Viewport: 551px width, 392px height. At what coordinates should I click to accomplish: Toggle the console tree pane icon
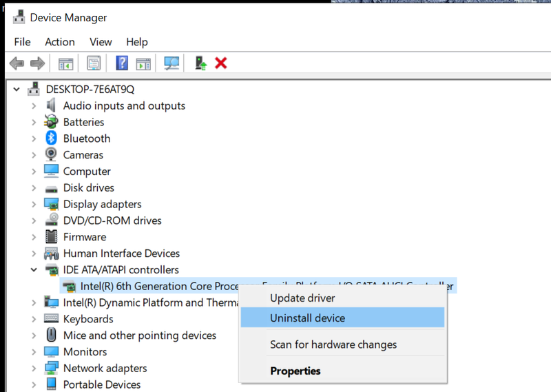(x=65, y=63)
